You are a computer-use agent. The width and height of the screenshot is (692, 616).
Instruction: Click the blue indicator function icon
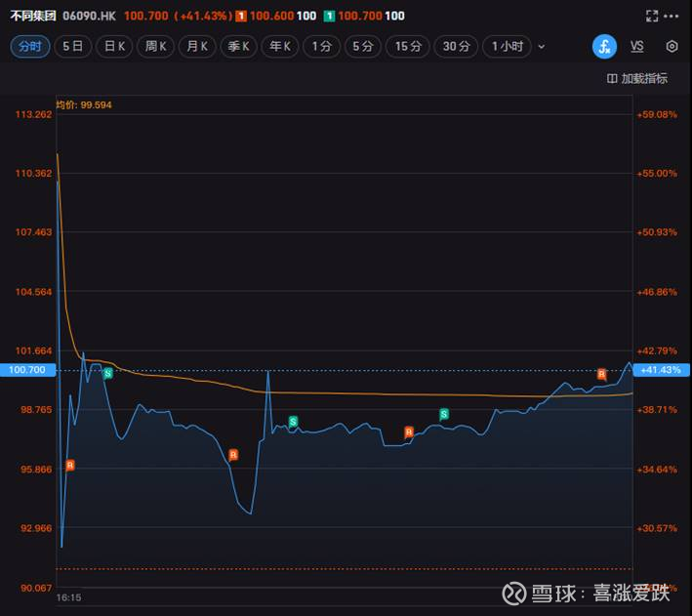point(603,46)
